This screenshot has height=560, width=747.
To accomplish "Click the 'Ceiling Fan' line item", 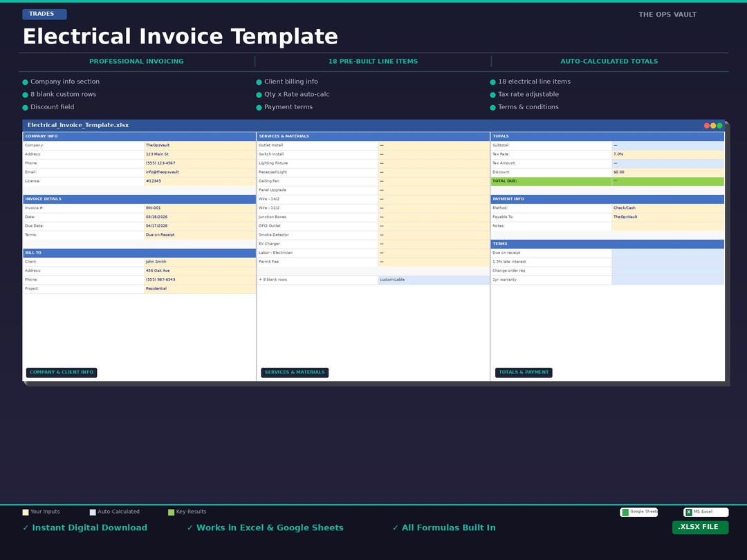I will [268, 181].
